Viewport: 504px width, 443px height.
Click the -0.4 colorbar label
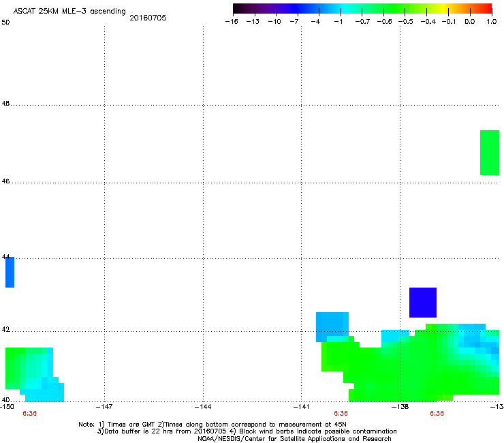[x=428, y=22]
